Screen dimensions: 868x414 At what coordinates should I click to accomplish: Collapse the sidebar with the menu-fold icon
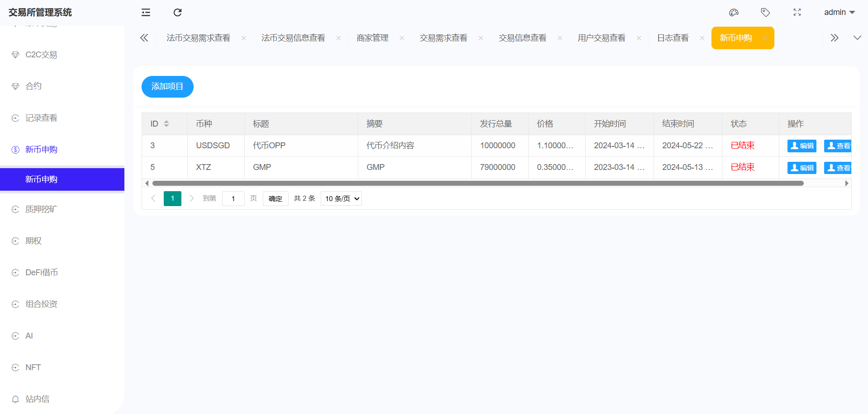coord(146,12)
